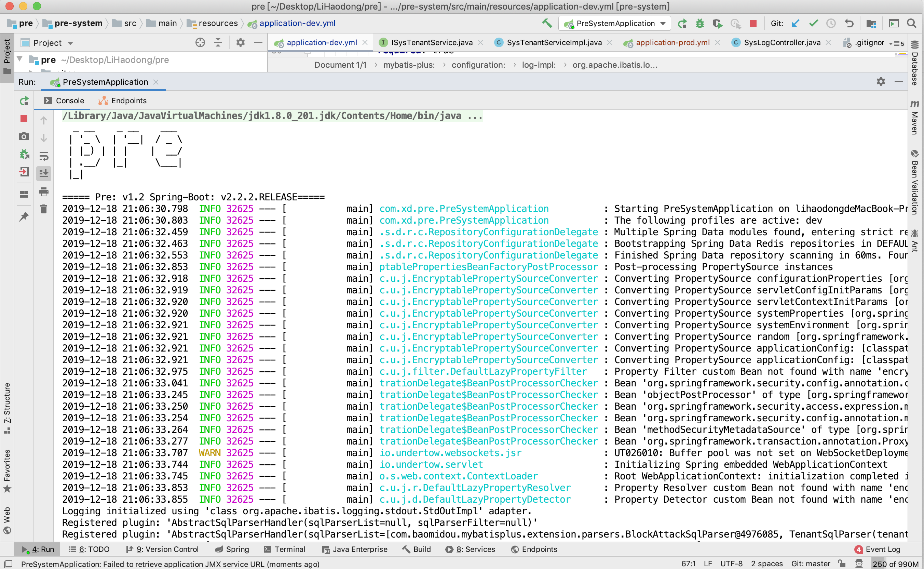
Task: Toggle scroll to end of console
Action: (x=44, y=173)
